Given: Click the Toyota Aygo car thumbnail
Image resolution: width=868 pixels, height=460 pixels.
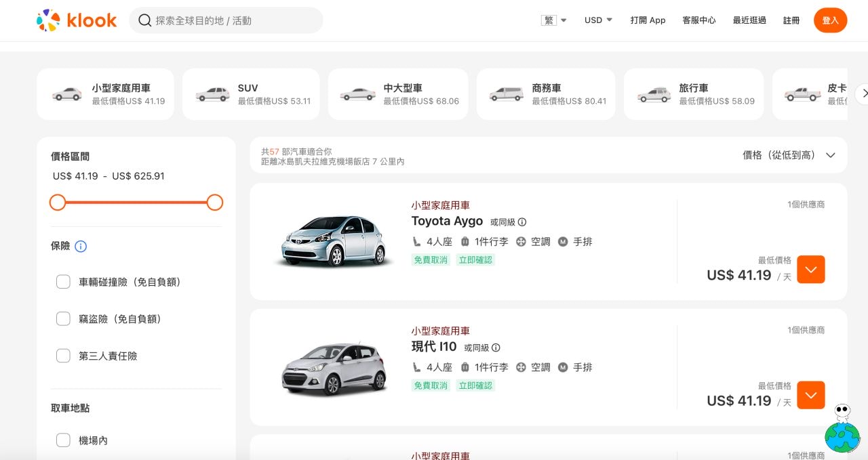Looking at the screenshot, I should coord(335,241).
